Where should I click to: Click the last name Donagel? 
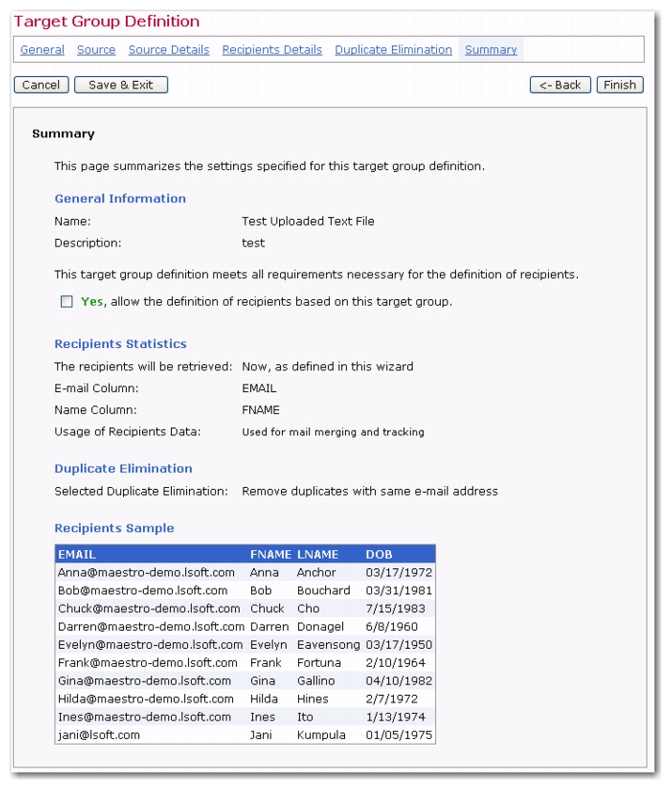coord(320,627)
